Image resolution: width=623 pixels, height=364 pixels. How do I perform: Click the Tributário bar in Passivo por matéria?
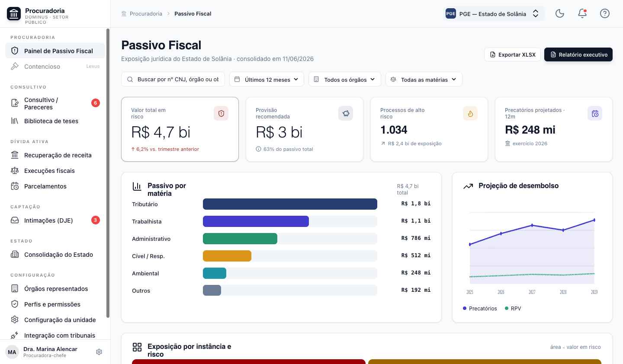click(290, 204)
